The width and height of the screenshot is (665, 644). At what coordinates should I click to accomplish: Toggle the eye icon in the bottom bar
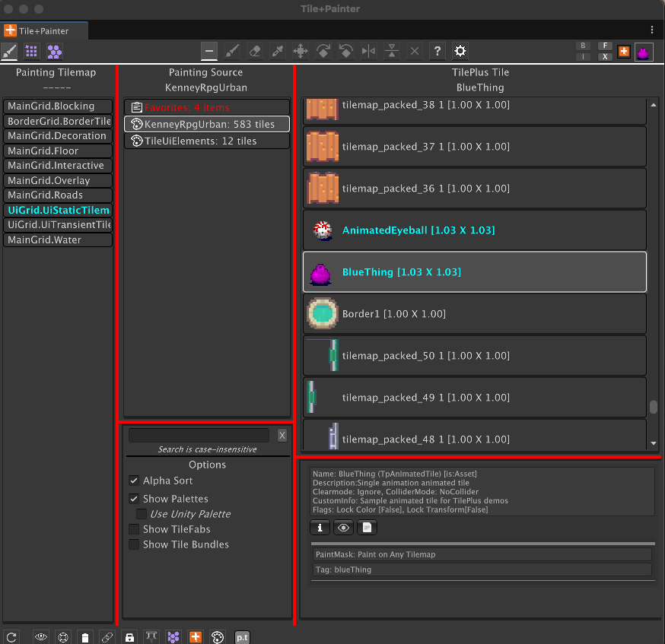coord(41,637)
